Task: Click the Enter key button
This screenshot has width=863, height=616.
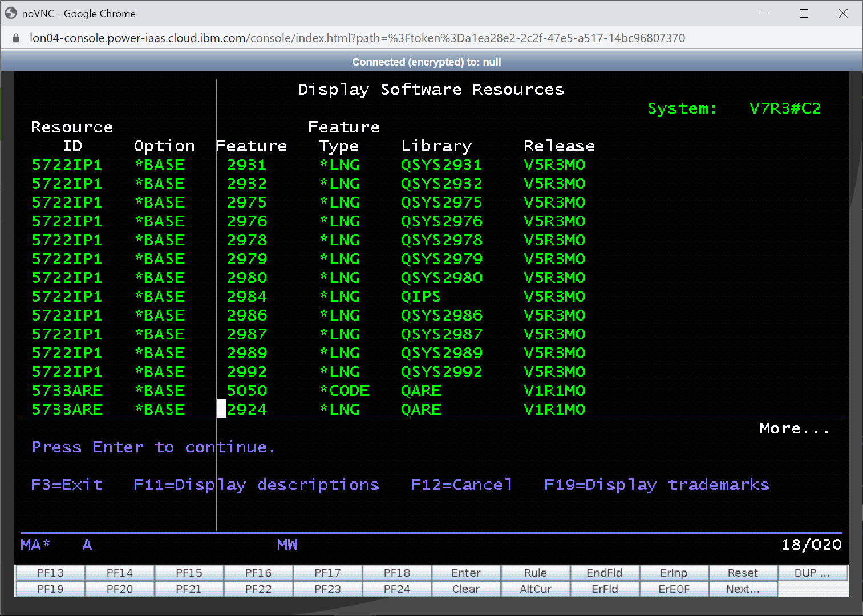Action: [466, 573]
